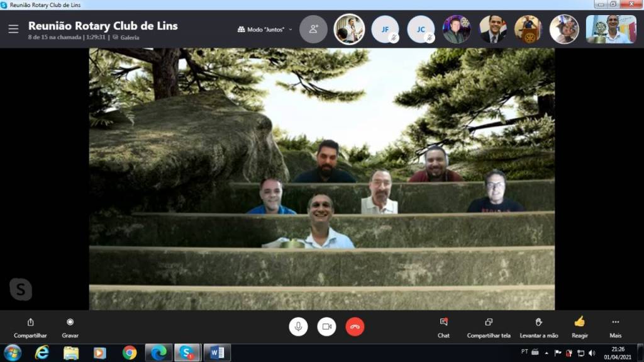Raise hand with Levantar a mão

(538, 327)
